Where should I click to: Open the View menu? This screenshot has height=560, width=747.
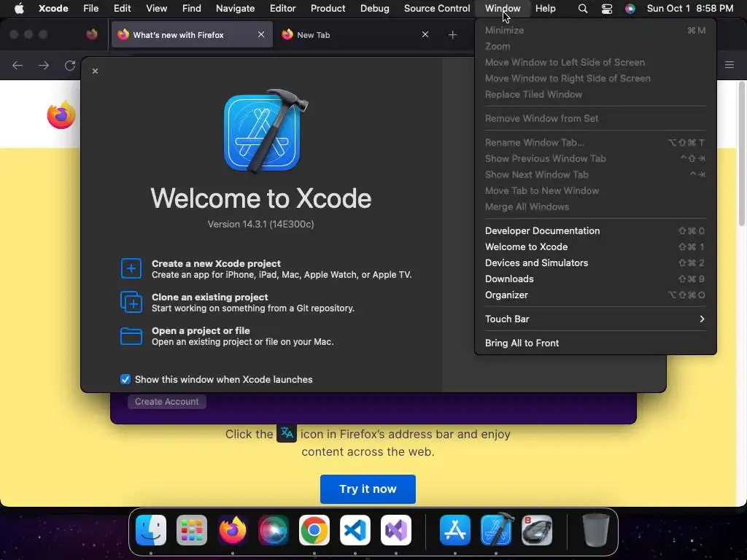tap(156, 9)
